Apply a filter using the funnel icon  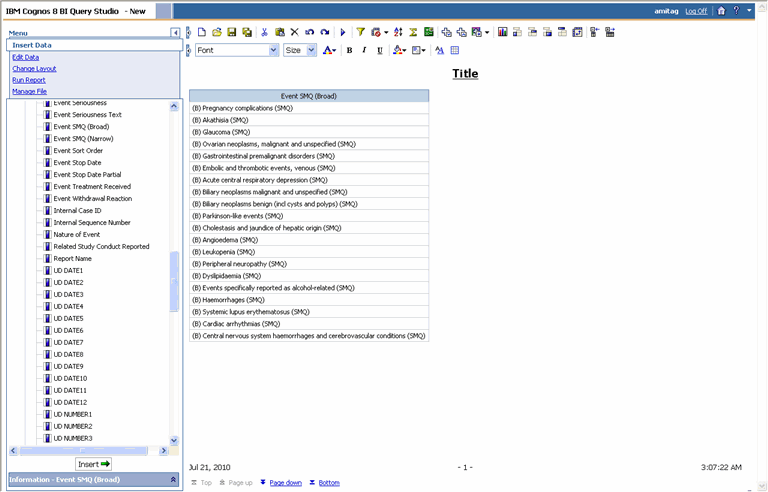click(360, 32)
